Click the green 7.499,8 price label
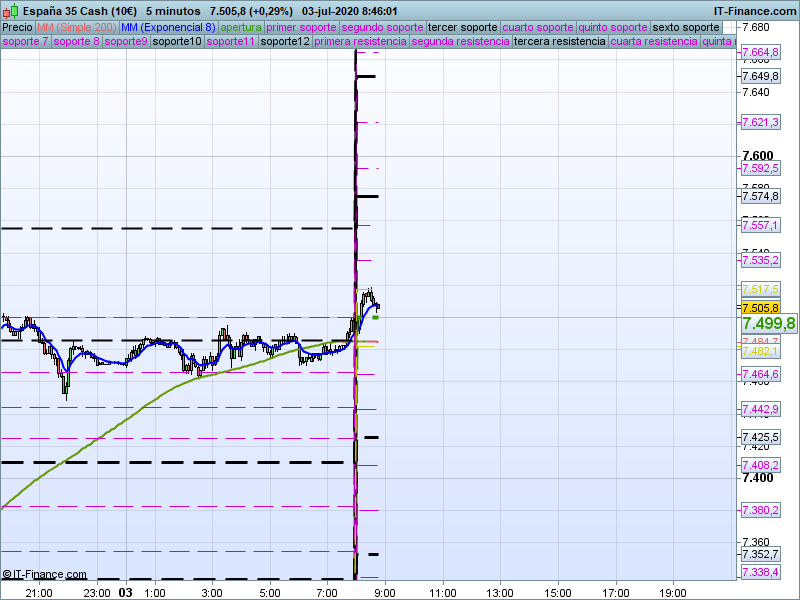Viewport: 800px width, 600px height. point(768,324)
